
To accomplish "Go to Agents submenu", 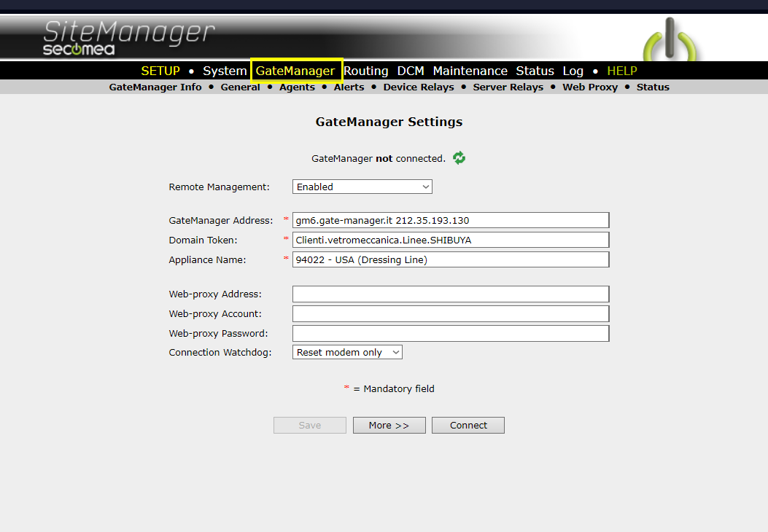I will (297, 87).
